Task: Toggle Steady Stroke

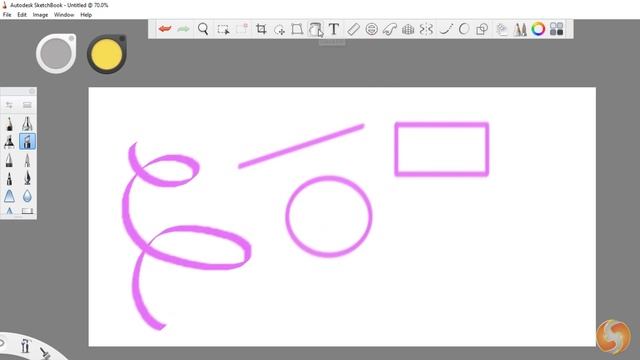Action: (x=446, y=29)
